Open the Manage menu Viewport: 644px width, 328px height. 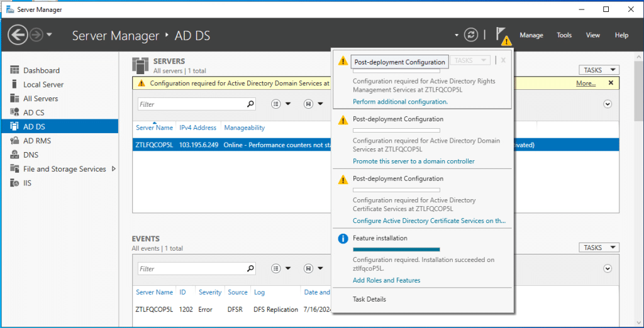tap(531, 35)
